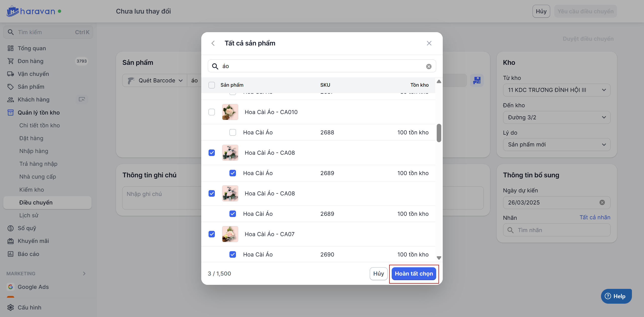This screenshot has height=317, width=644.
Task: Click the product list import icon
Action: [x=477, y=80]
